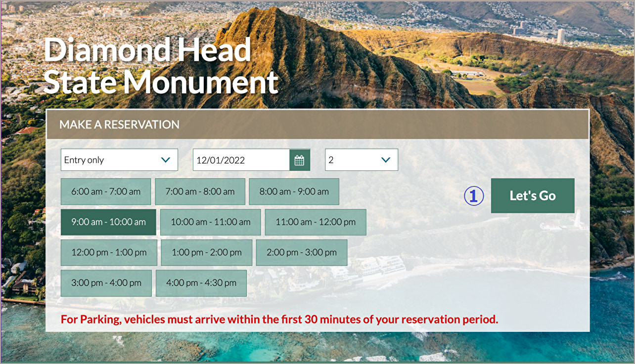The height and width of the screenshot is (364, 635).
Task: Open the calendar date picker icon
Action: pos(300,160)
